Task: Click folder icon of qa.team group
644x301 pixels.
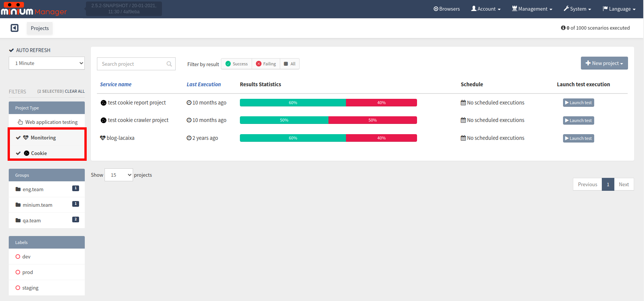Action: pos(18,220)
